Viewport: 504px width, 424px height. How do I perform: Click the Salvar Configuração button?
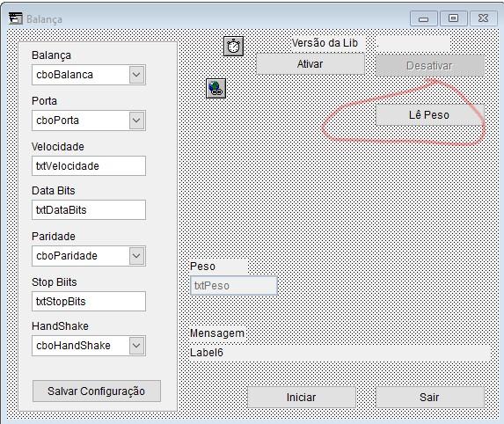pyautogui.click(x=97, y=391)
